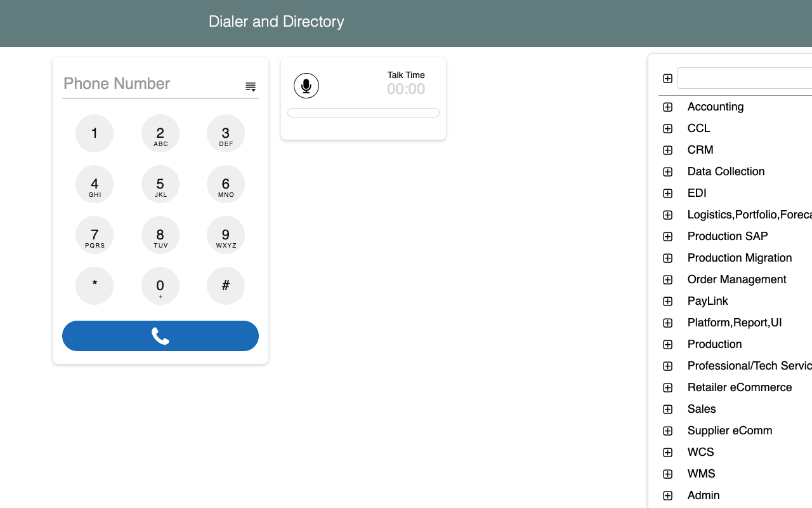The image size is (812, 508).
Task: Click the directory search box
Action: pos(749,78)
